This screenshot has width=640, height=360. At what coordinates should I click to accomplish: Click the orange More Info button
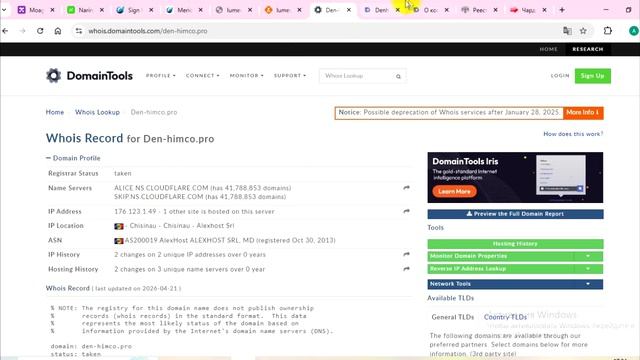click(x=583, y=113)
